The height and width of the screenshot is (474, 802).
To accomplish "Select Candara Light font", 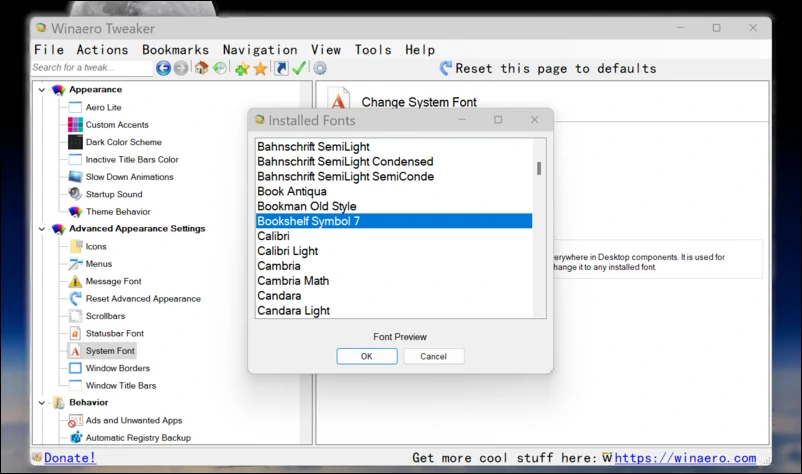I will pos(394,310).
